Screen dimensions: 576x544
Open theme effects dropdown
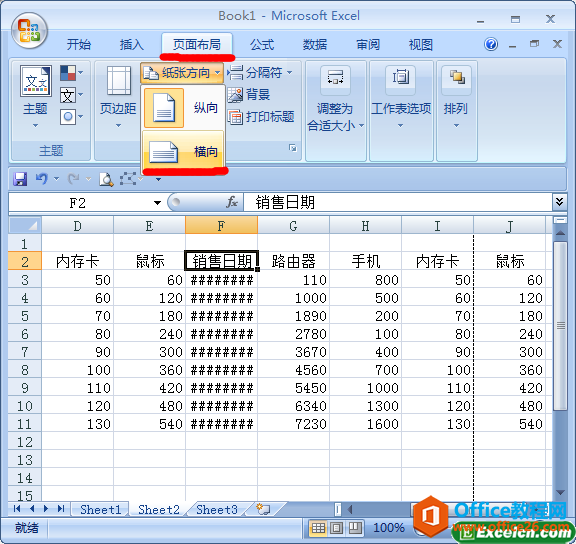(x=71, y=117)
